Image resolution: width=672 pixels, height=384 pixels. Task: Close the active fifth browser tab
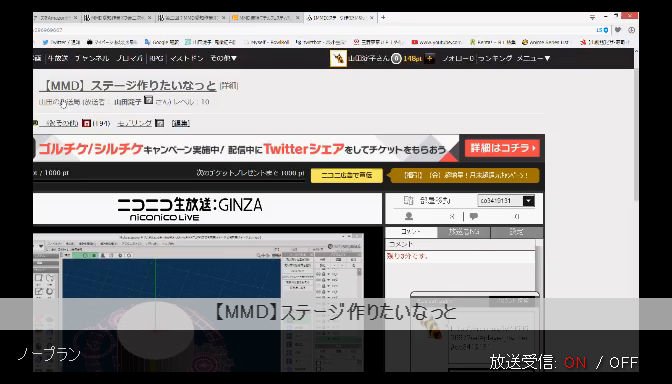tap(372, 18)
